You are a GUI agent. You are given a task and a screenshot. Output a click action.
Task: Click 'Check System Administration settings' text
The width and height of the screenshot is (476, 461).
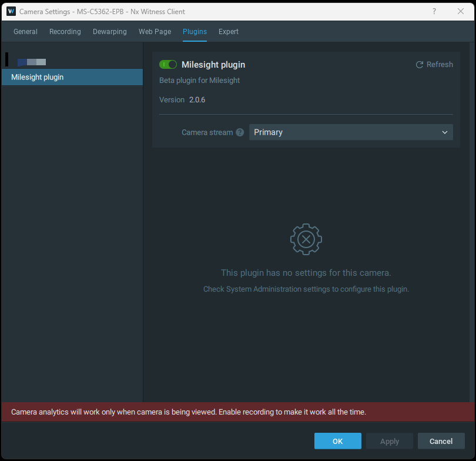(306, 289)
